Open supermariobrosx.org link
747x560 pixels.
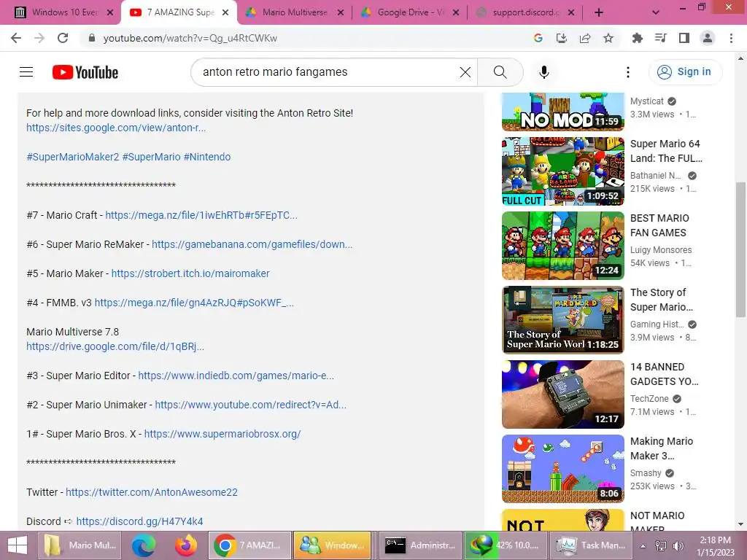coord(222,434)
